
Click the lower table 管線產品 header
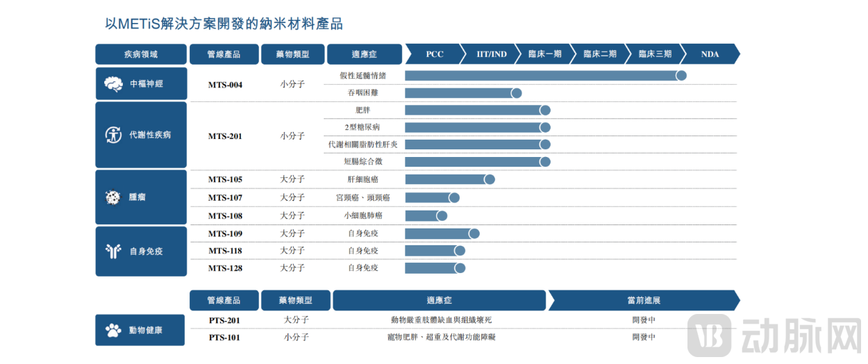point(224,300)
